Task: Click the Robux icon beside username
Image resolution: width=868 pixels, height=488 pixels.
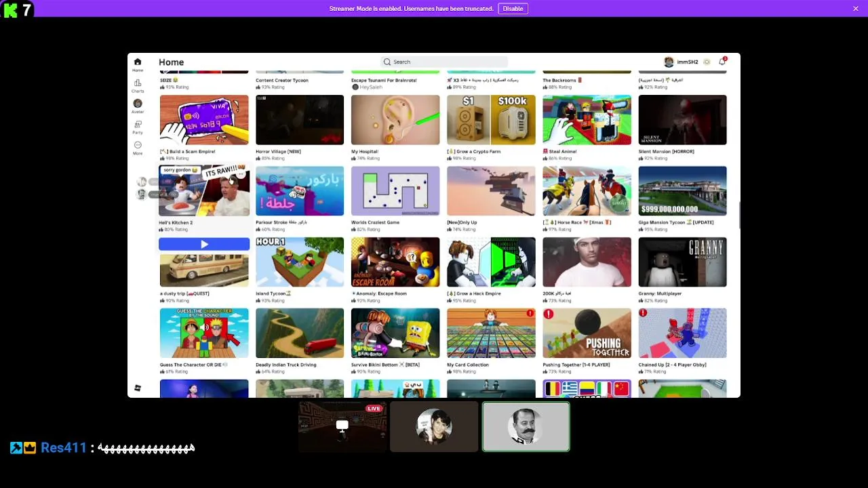Action: click(707, 62)
